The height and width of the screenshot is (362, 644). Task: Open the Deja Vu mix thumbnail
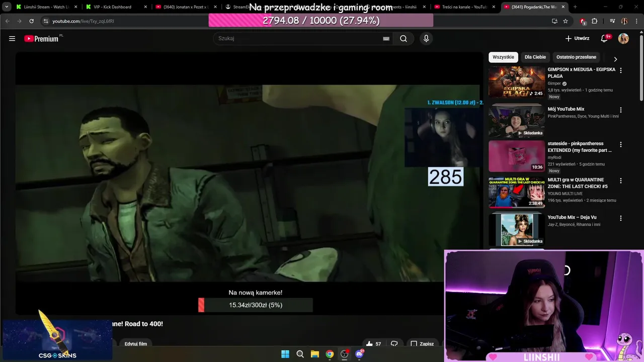[x=517, y=230]
